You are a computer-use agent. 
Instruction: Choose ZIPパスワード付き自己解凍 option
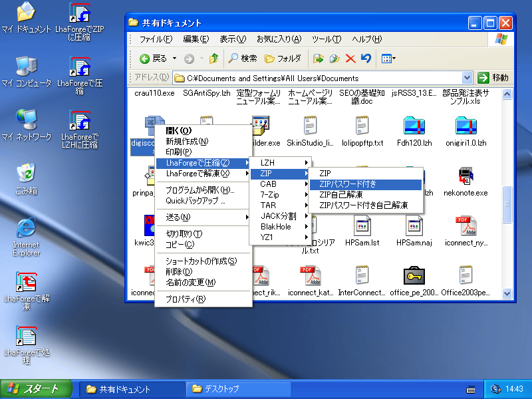(365, 205)
